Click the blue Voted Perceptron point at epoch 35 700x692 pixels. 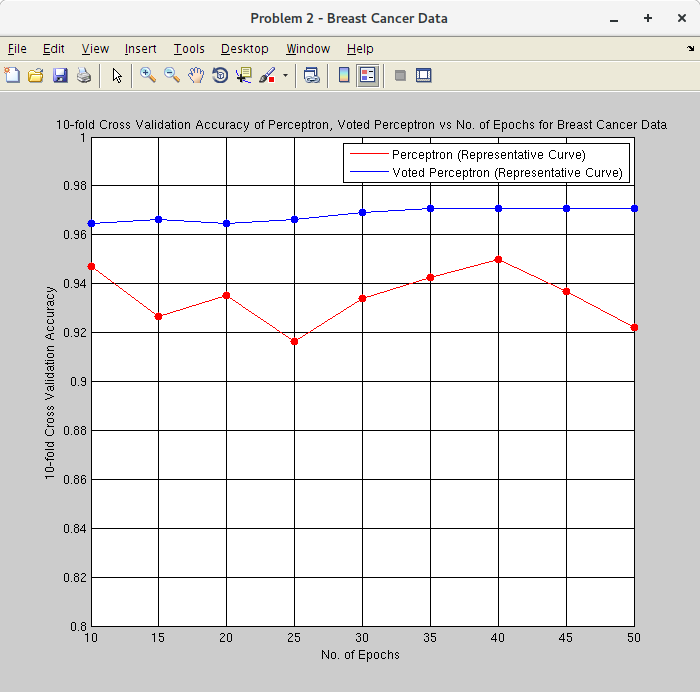(x=430, y=208)
